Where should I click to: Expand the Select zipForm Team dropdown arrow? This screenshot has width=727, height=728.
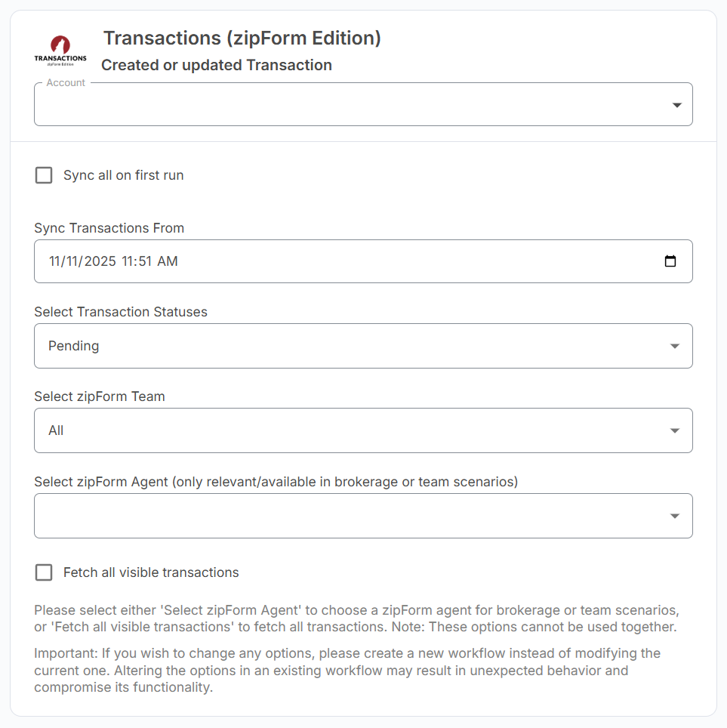coord(674,430)
